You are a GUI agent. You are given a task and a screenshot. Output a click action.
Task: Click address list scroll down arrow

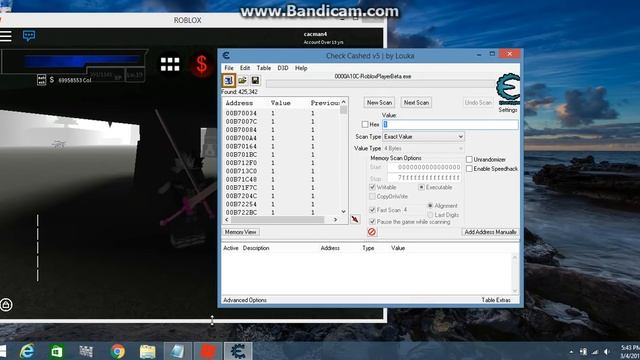click(344, 211)
